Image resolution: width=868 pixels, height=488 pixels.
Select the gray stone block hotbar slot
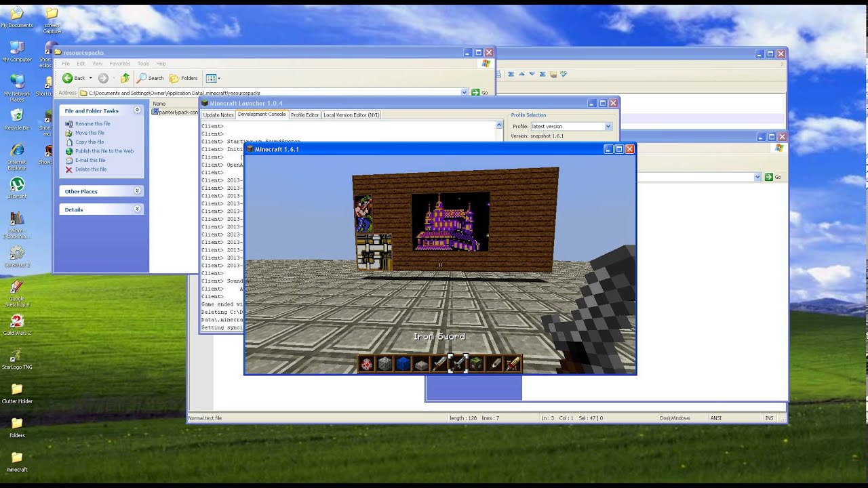click(x=385, y=364)
